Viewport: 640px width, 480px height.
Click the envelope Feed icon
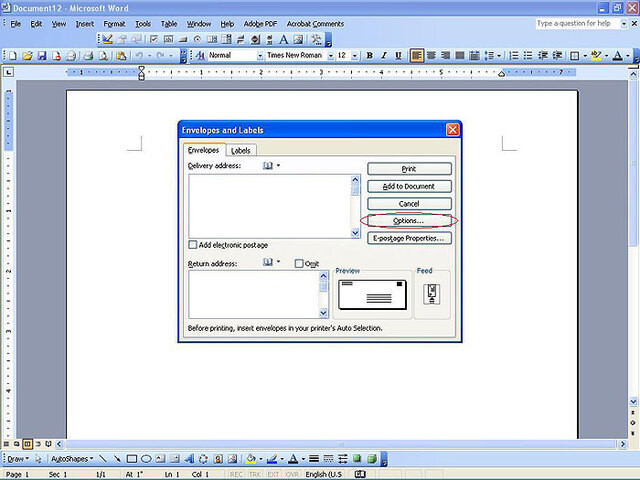tap(432, 294)
